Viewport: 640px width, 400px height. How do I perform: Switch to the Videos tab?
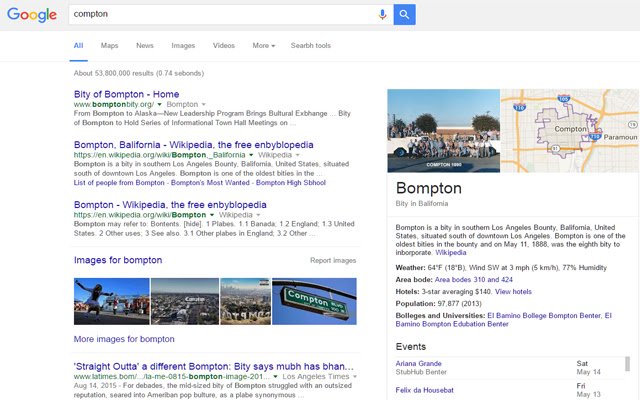coord(224,46)
